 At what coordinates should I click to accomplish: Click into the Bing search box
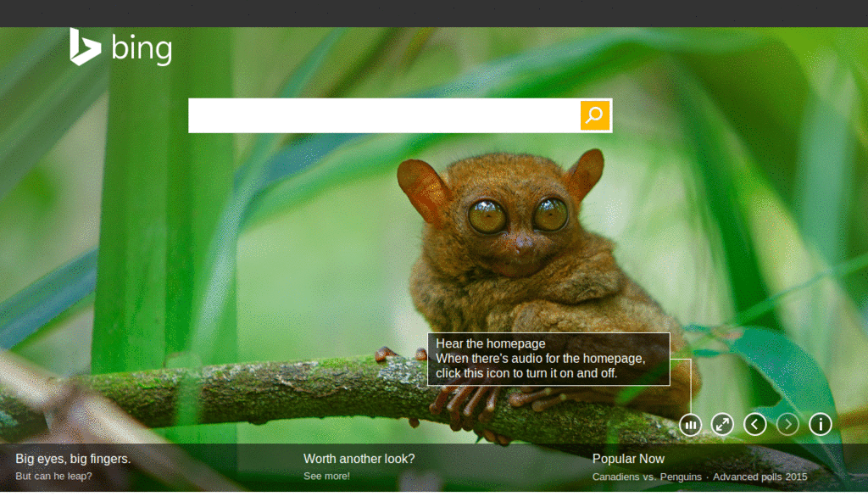click(384, 115)
